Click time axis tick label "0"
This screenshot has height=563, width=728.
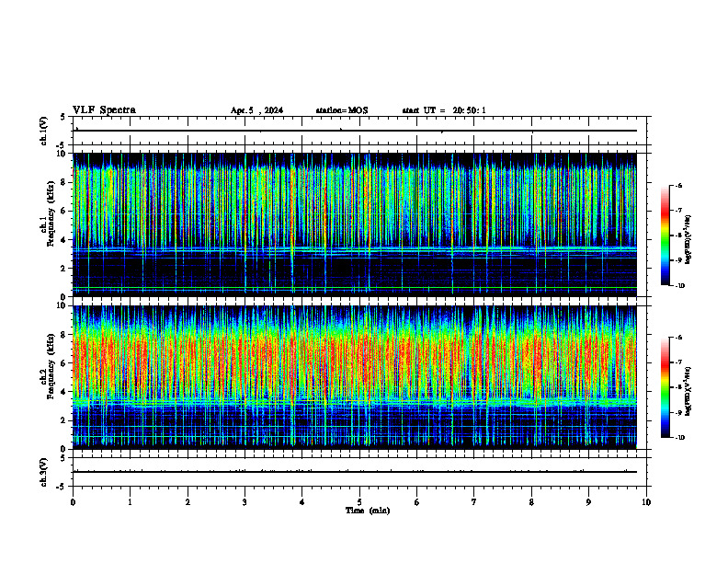73,502
